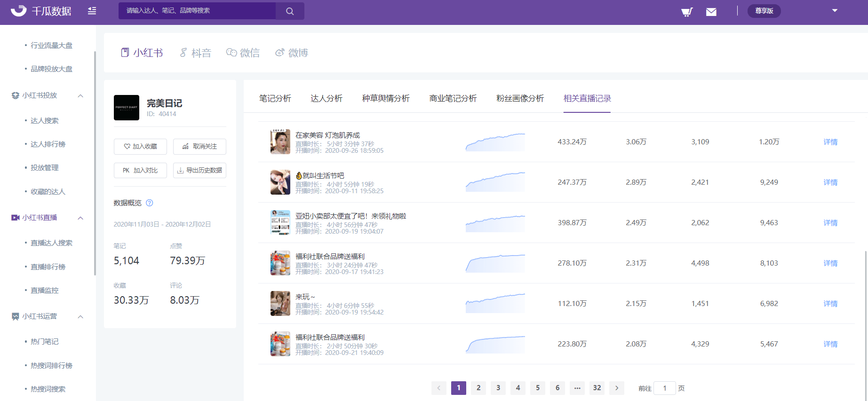Image resolution: width=868 pixels, height=401 pixels.
Task: Click the ellipsis more pages button
Action: [577, 388]
